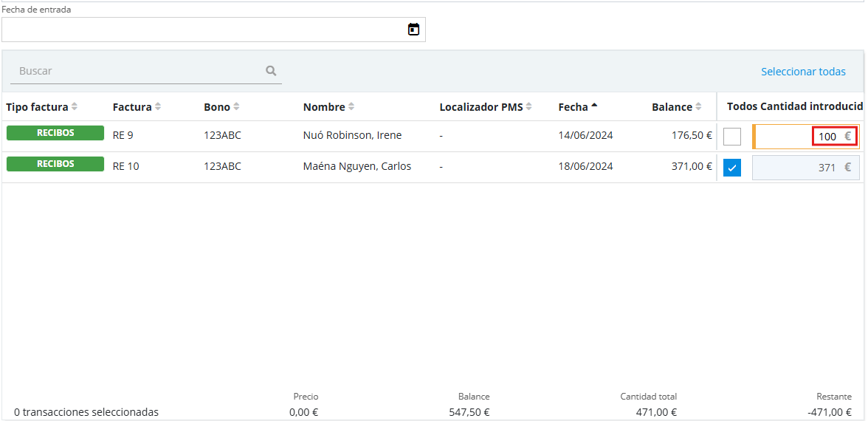868x421 pixels.
Task: Click the 371 € amount field
Action: [x=805, y=168]
